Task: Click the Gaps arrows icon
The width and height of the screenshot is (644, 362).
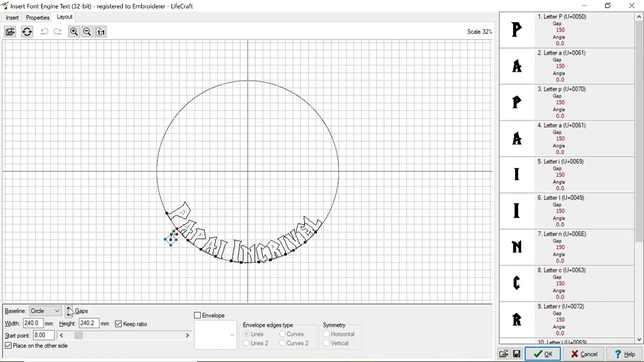Action: 69,311
